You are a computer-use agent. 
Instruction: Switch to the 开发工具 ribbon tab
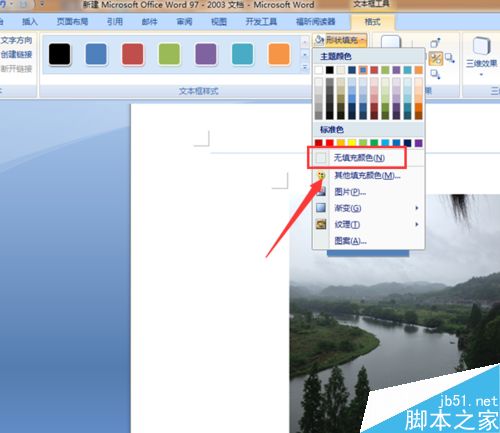click(261, 22)
